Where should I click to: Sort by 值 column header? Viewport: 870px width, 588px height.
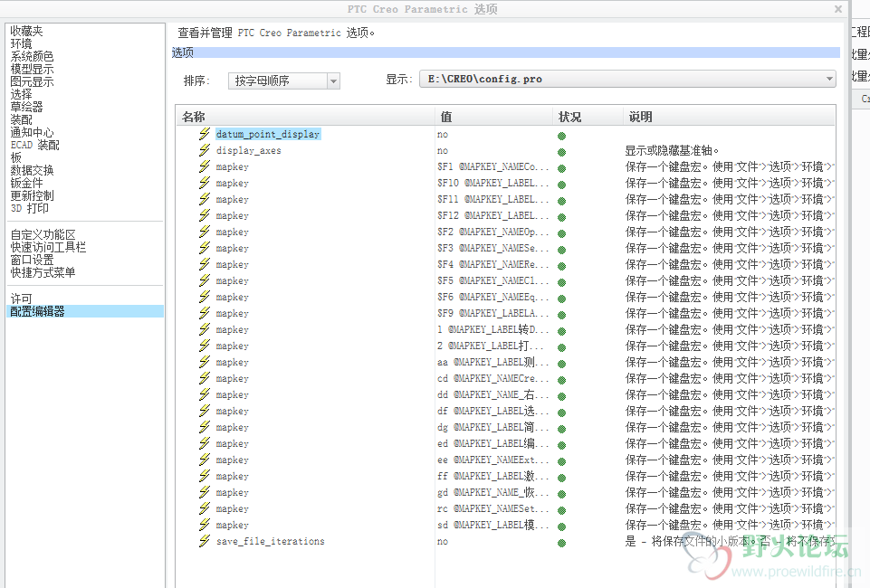click(x=493, y=117)
